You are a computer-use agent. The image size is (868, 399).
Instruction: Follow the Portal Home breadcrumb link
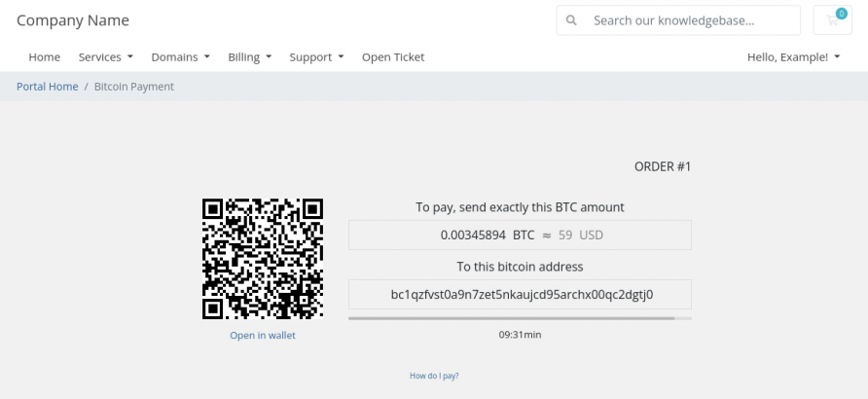click(x=47, y=87)
